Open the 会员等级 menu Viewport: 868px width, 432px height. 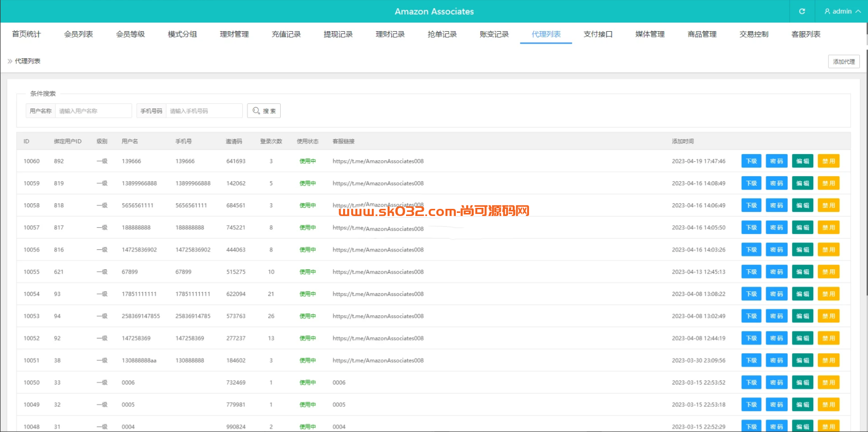coord(130,34)
